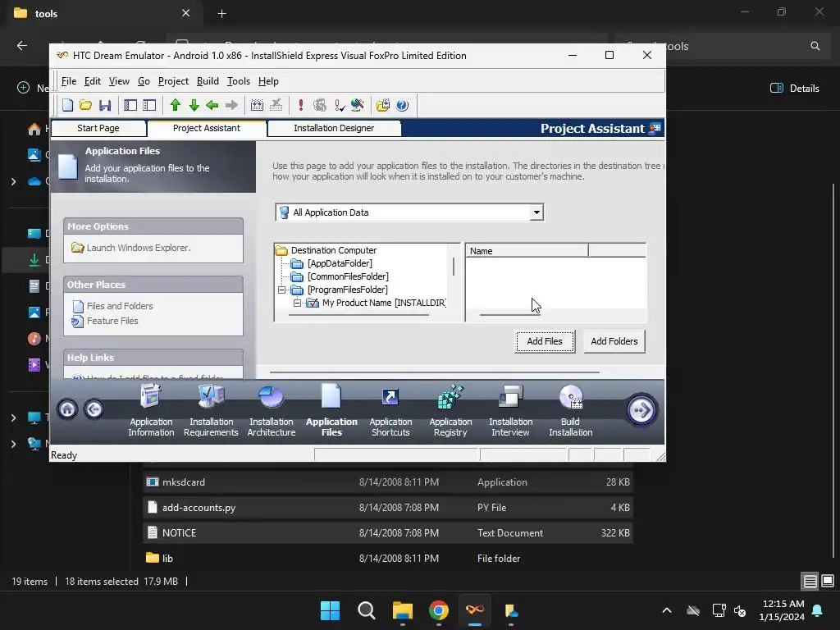Click the Home round button in assistant bar
840x630 pixels.
67,410
